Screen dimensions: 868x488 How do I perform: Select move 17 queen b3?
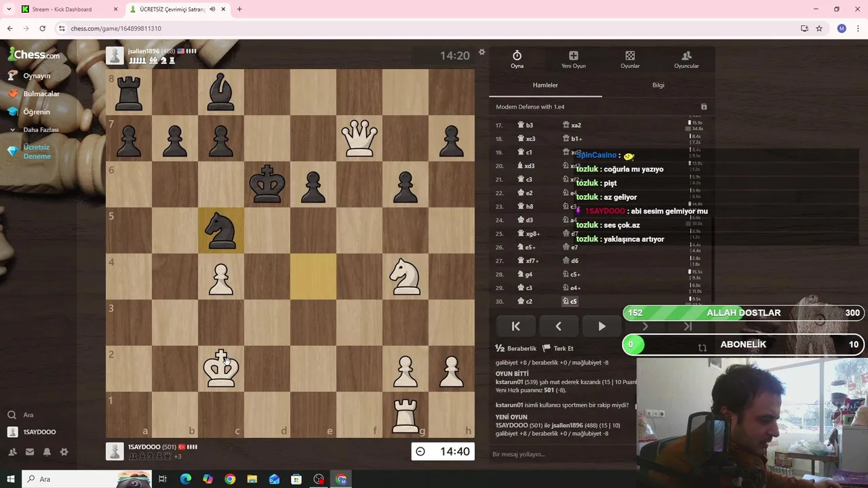click(x=526, y=125)
